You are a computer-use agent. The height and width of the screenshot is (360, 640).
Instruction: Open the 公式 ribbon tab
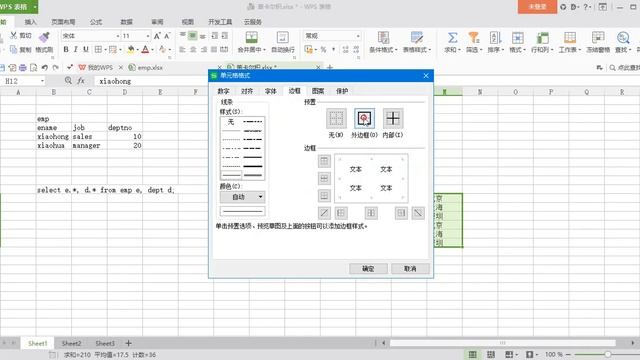(96, 22)
